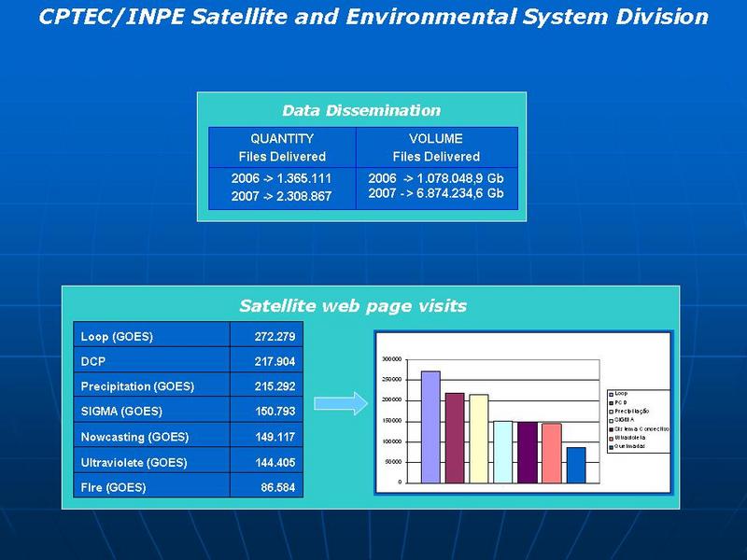Click the Precipitação entry in the chart legend

coord(628,411)
